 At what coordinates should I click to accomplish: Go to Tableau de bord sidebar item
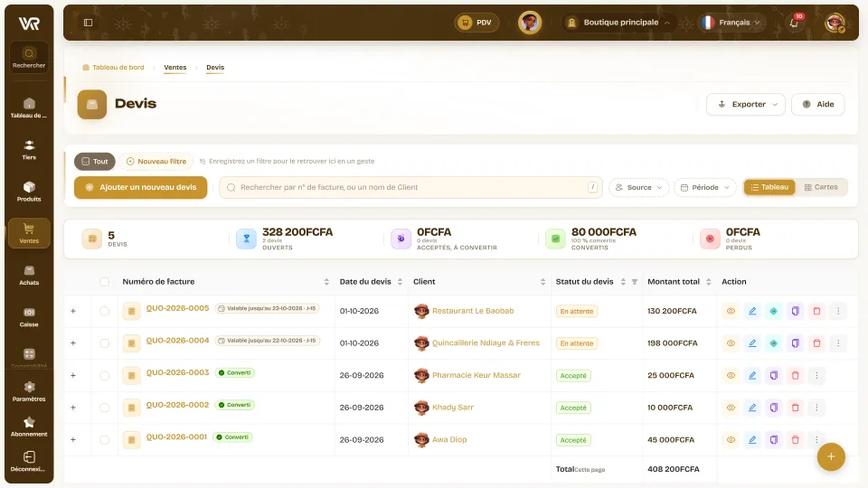coord(29,108)
